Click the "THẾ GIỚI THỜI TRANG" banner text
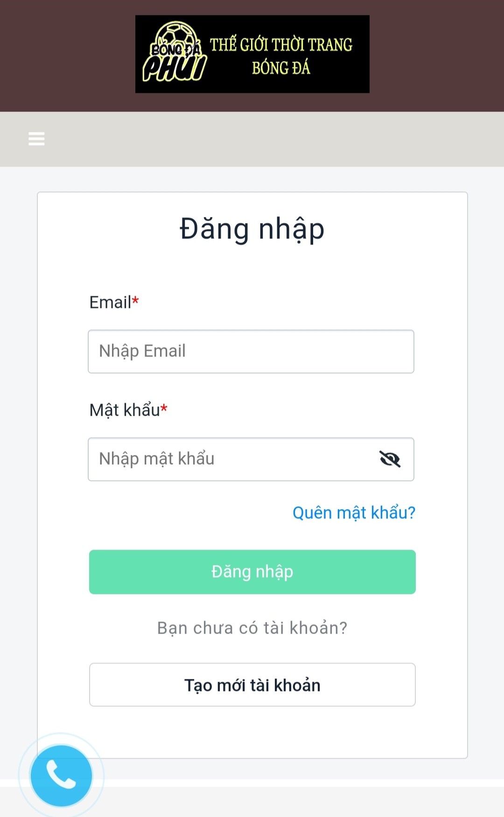The image size is (504, 817). tap(281, 45)
